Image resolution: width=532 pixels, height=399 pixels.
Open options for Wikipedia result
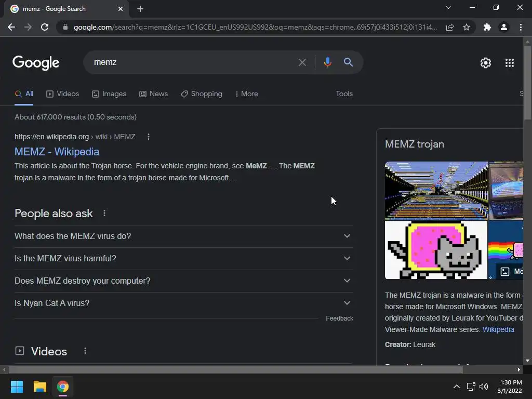point(148,137)
